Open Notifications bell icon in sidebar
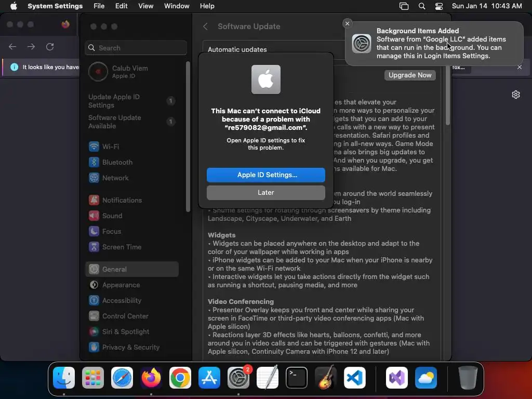This screenshot has width=532, height=399. click(94, 200)
